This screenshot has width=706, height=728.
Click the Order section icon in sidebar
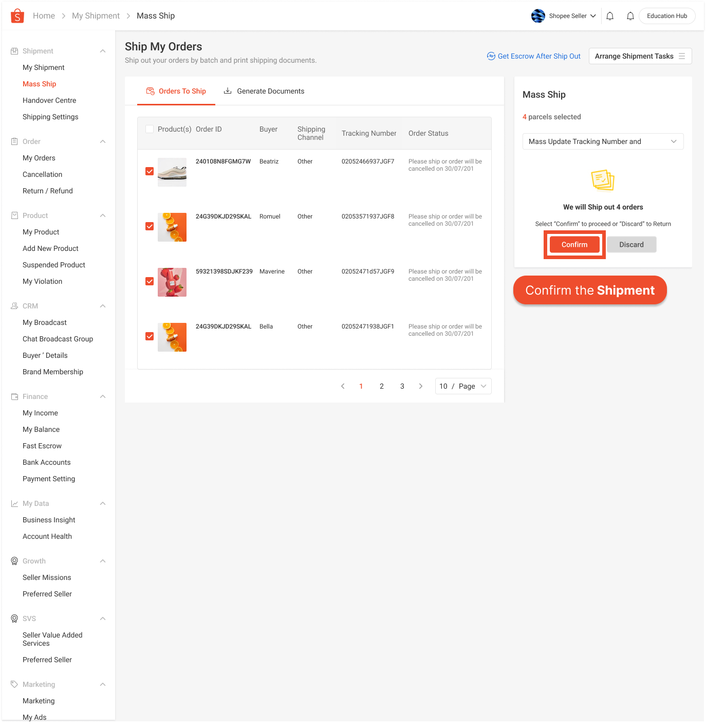click(14, 141)
